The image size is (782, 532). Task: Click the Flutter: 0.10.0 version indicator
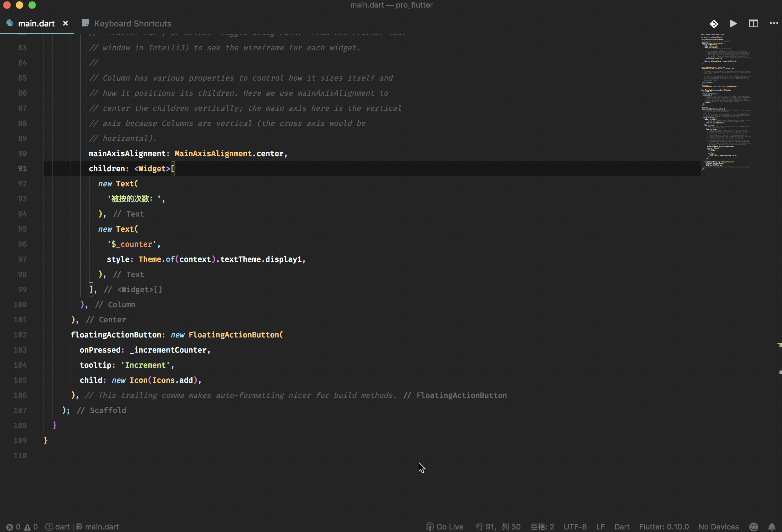point(664,527)
